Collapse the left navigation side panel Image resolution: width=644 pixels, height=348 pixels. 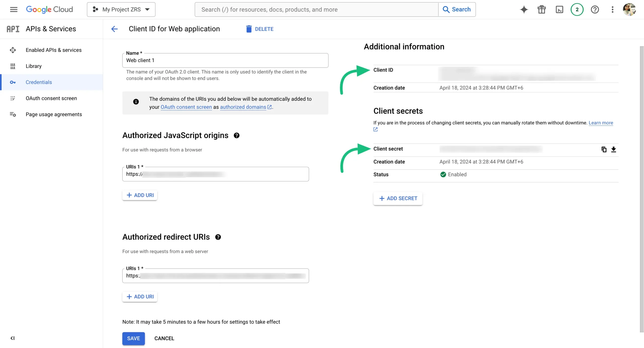pos(12,338)
